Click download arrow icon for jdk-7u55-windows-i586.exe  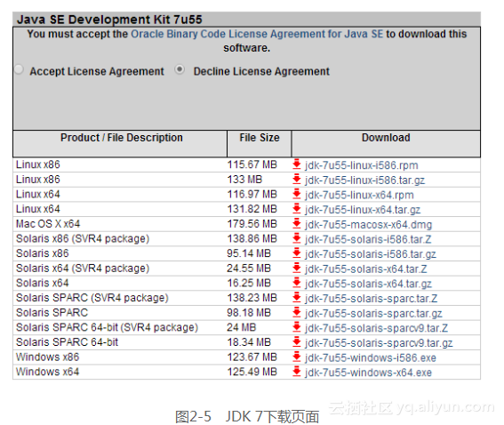(x=296, y=357)
